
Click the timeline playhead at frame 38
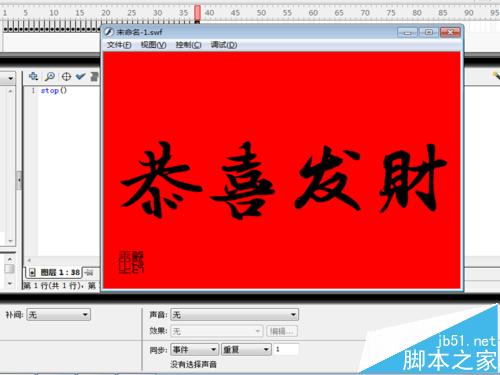pyautogui.click(x=197, y=13)
